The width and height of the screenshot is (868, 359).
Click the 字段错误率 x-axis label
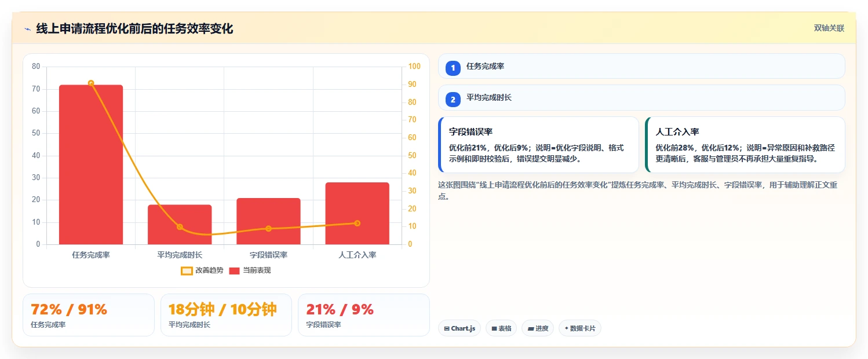point(268,255)
